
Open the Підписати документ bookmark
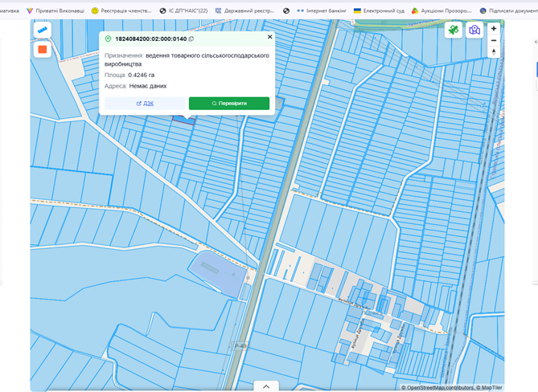pyautogui.click(x=509, y=11)
